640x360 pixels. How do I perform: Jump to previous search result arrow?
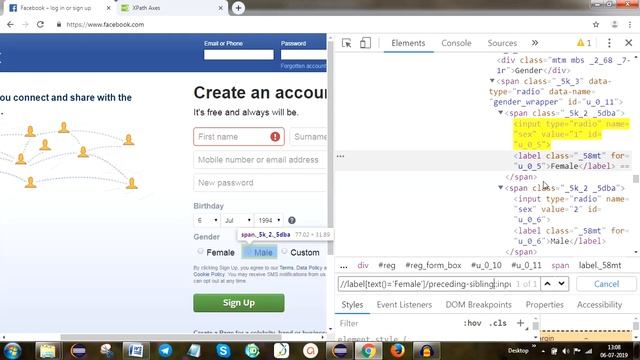coord(547,284)
